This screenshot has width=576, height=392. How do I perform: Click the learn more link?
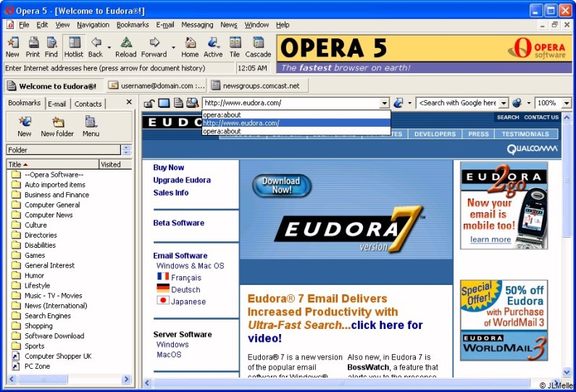[491, 239]
